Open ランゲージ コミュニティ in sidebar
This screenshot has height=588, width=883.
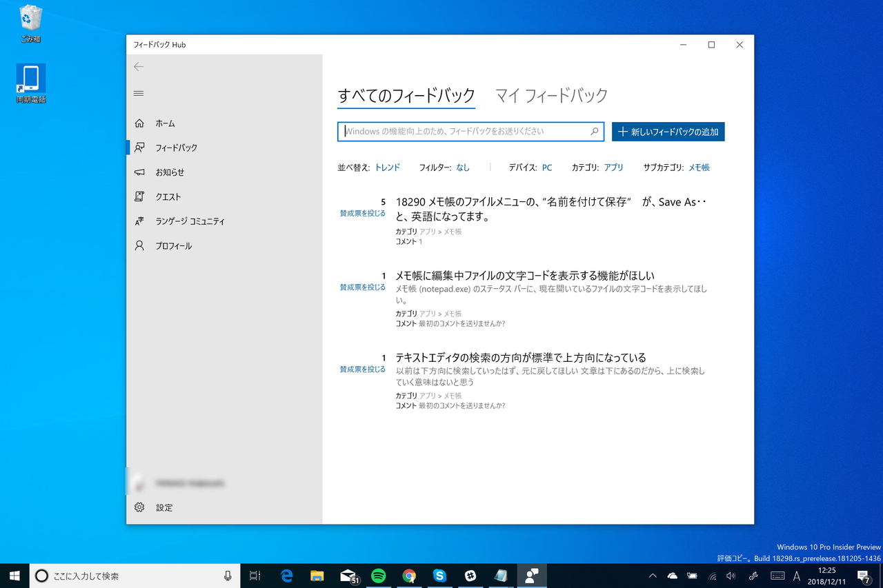224,221
